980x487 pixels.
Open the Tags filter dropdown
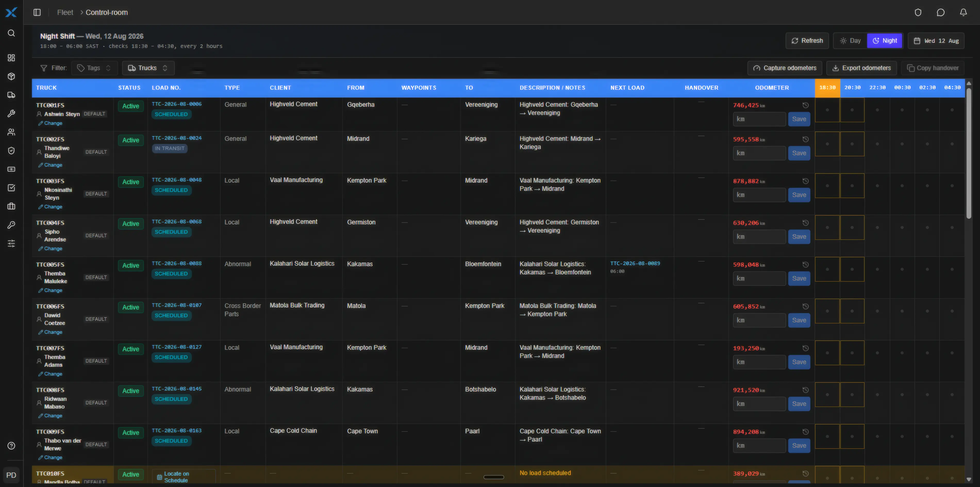point(94,68)
